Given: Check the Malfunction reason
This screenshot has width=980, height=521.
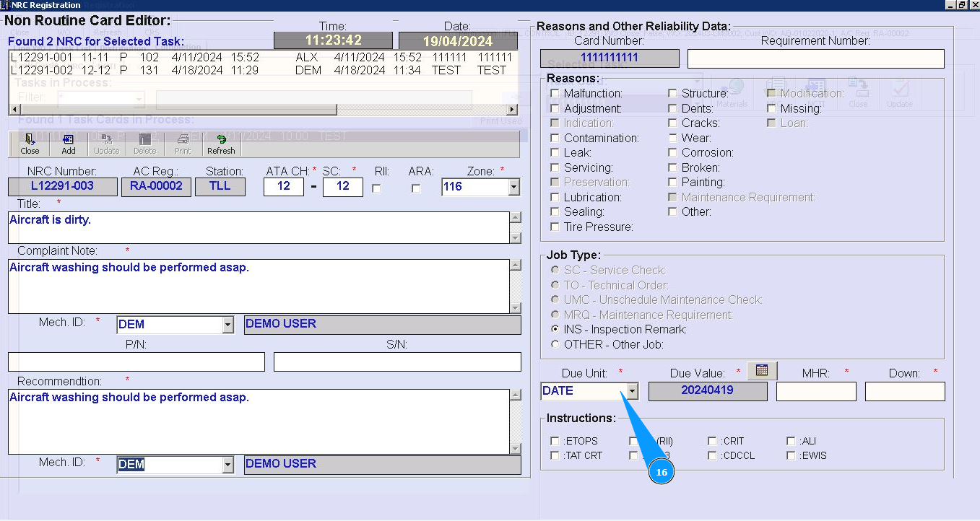Looking at the screenshot, I should [555, 93].
